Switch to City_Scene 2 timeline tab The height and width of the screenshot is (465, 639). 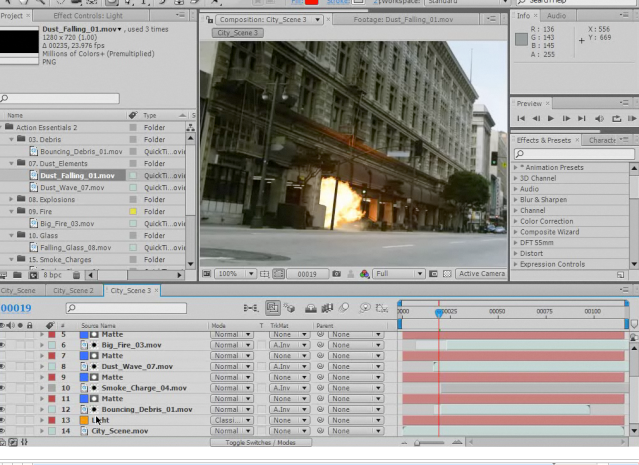(73, 291)
